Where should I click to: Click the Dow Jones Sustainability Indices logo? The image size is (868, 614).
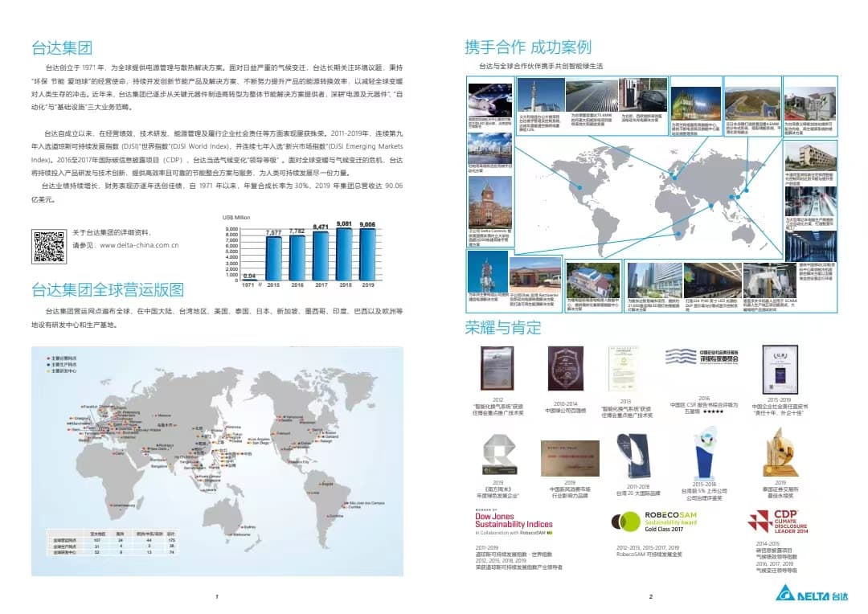514,522
